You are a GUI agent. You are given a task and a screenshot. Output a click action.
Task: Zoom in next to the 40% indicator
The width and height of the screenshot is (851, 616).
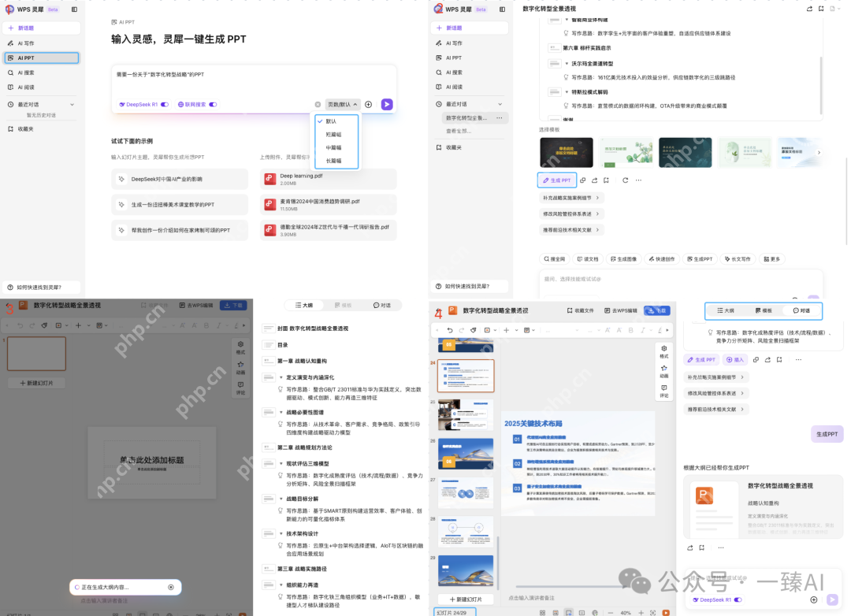(x=641, y=613)
